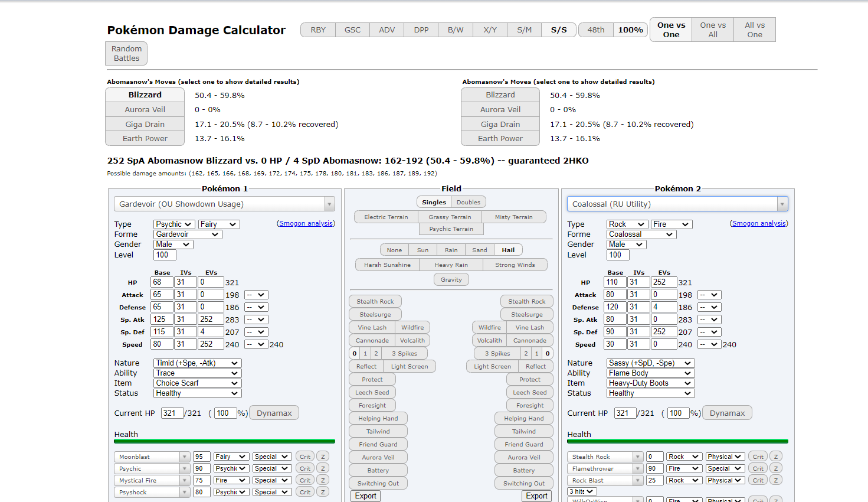Open Pokémon 2 Smogon analysis link

[759, 223]
